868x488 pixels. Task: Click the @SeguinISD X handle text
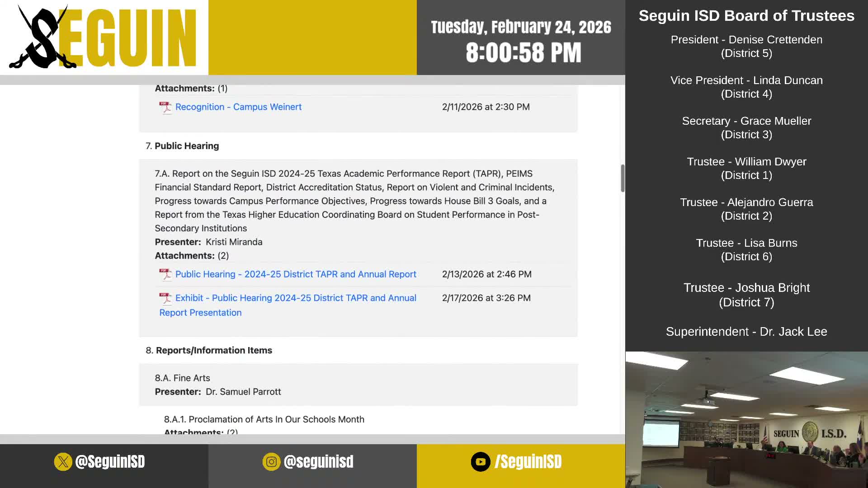tap(110, 462)
